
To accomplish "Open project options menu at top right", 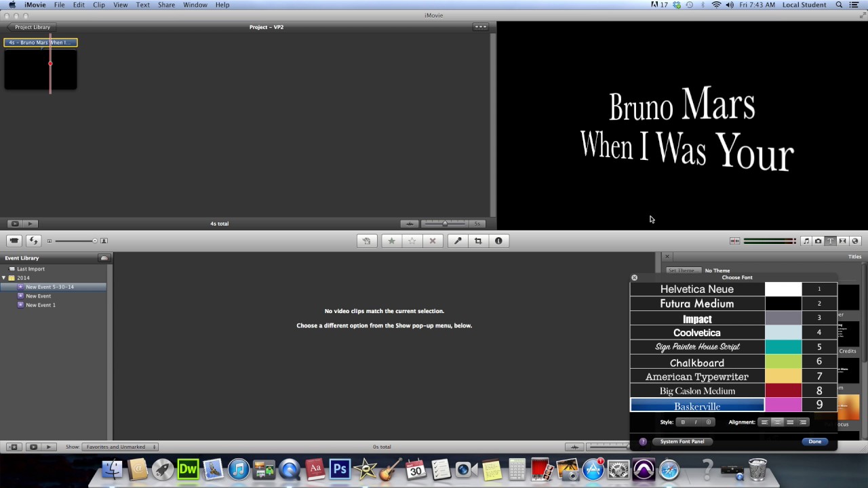I will point(480,27).
